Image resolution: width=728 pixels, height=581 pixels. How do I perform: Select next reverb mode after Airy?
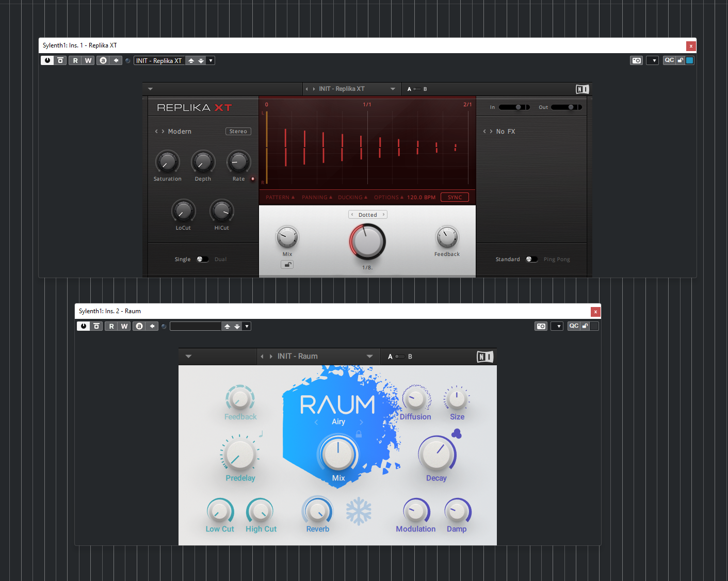pyautogui.click(x=361, y=422)
